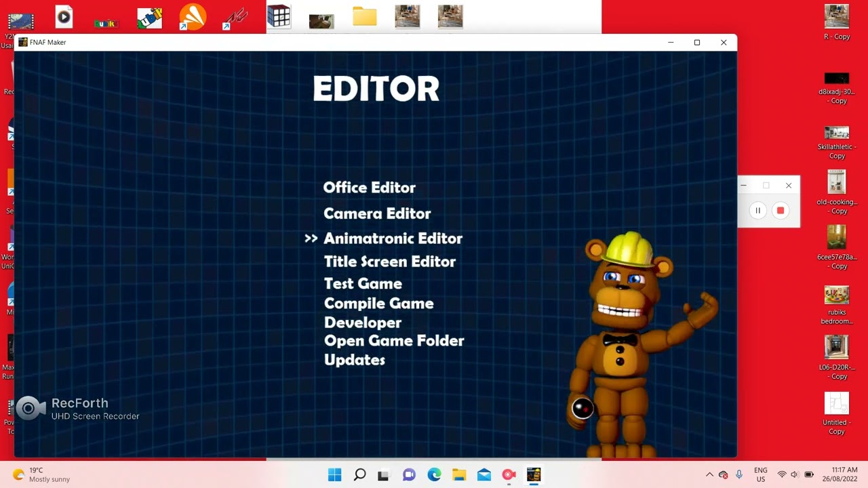The image size is (868, 488).
Task: Select the 'd8ixadj-30... - Copy' desktop file
Action: [837, 87]
